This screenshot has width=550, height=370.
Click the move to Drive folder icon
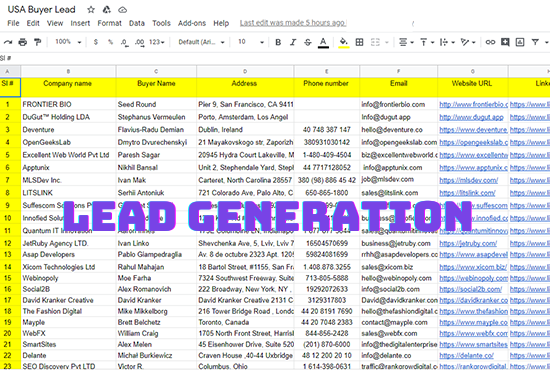[x=107, y=9]
